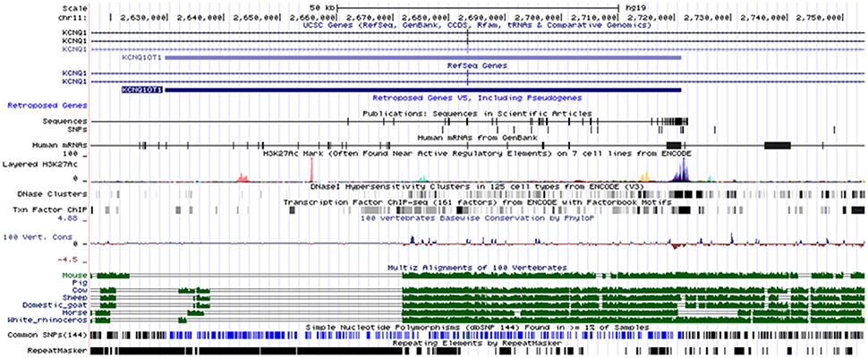Viewport: 868px width, 358px height.
Task: Click the Layered H3K27Ac side label
Action: 39,165
